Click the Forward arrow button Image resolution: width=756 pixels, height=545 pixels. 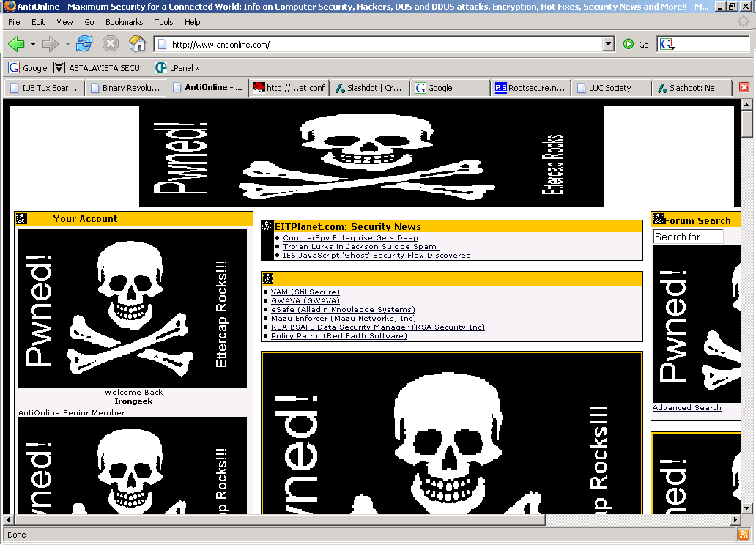(50, 45)
